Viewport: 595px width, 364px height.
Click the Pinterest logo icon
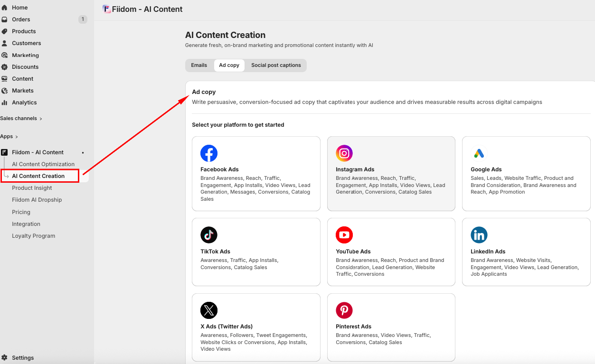tap(344, 310)
